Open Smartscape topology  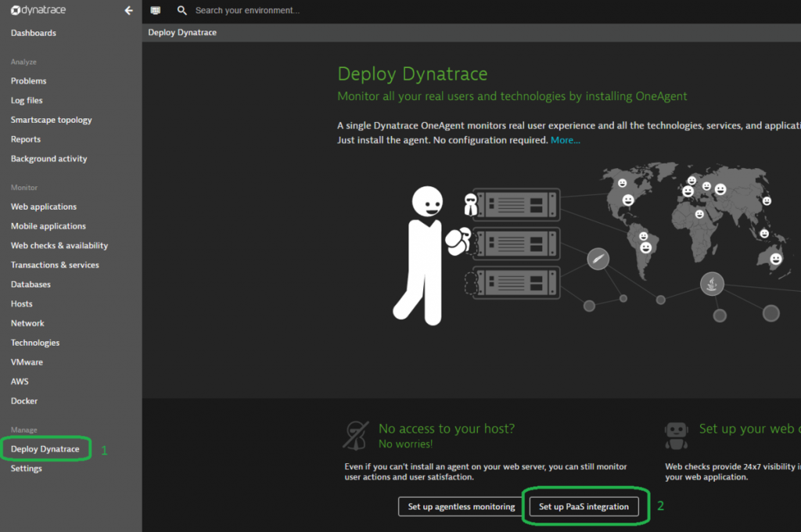[51, 120]
